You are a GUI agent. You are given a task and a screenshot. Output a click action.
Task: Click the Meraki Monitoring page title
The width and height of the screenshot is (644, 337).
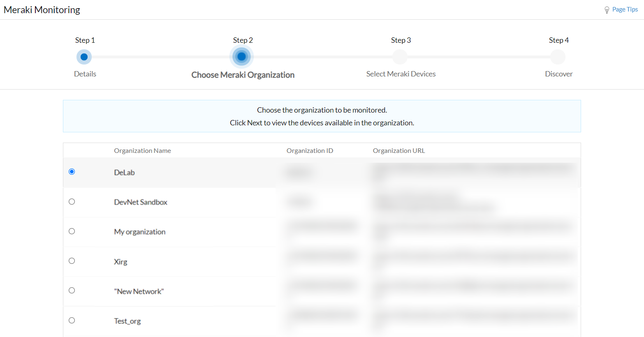[42, 9]
